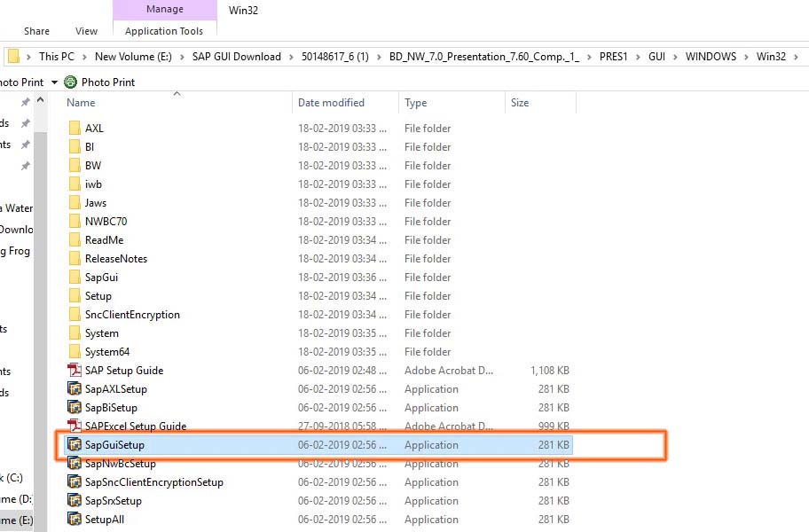Click the SapAXLSetup installer icon
Screen dimensions: 809x532
[75, 388]
